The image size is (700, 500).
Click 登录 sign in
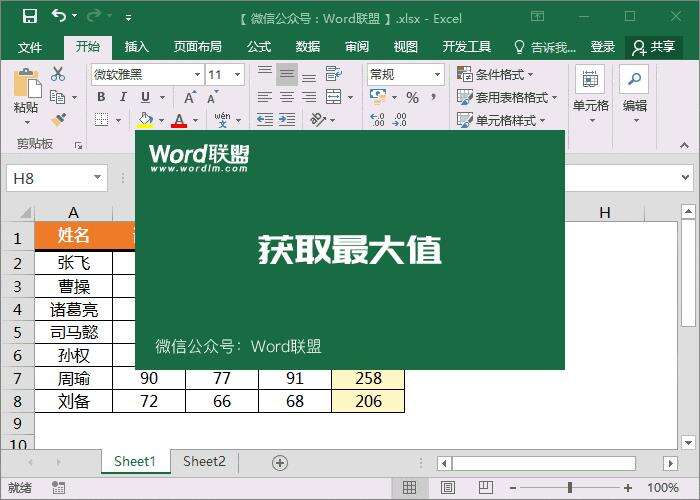tap(602, 47)
